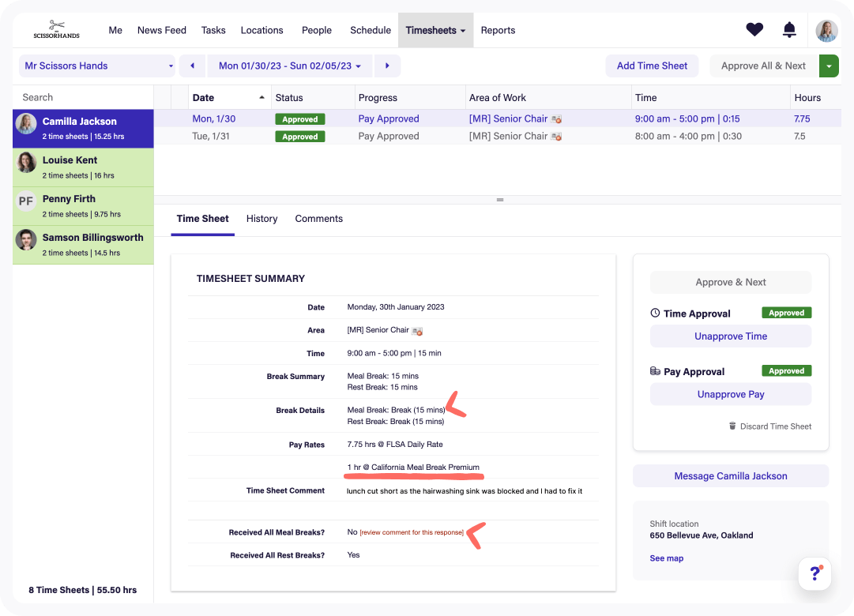Click the Pay Approval coins icon

pyautogui.click(x=655, y=371)
